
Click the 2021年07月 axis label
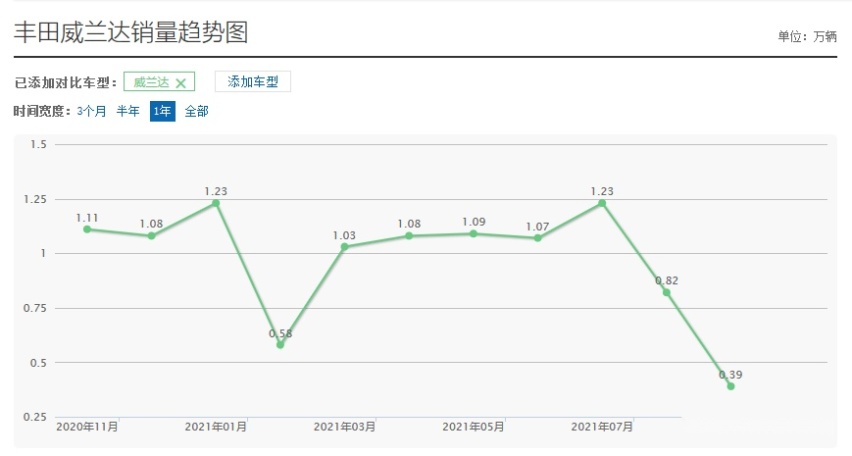pos(602,427)
